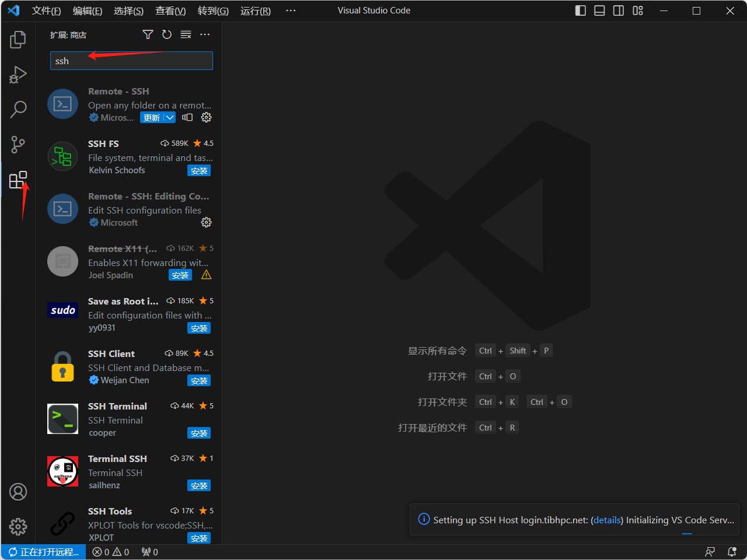Open the 查看(V) menu
Viewport: 747px width, 560px height.
[170, 10]
